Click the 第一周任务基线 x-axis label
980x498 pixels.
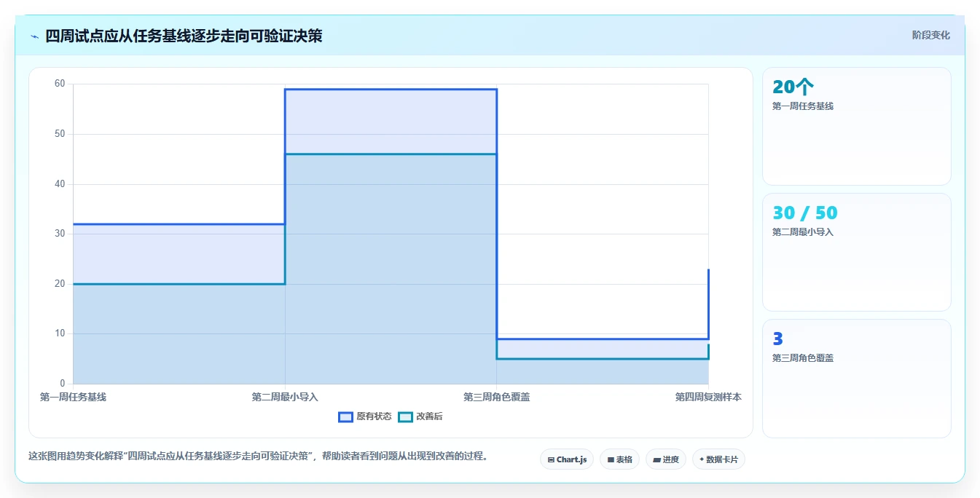click(x=73, y=397)
